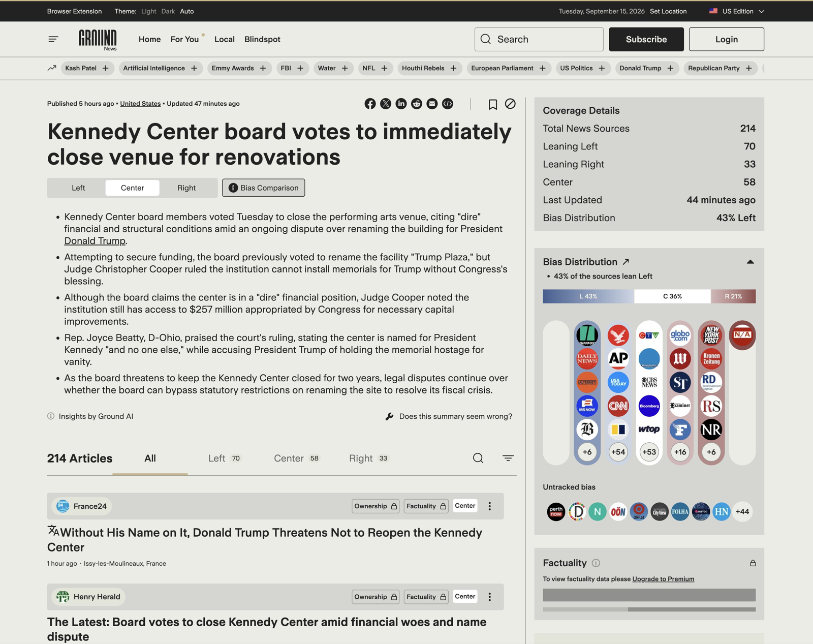Select the Right 33 articles tab

pos(368,458)
